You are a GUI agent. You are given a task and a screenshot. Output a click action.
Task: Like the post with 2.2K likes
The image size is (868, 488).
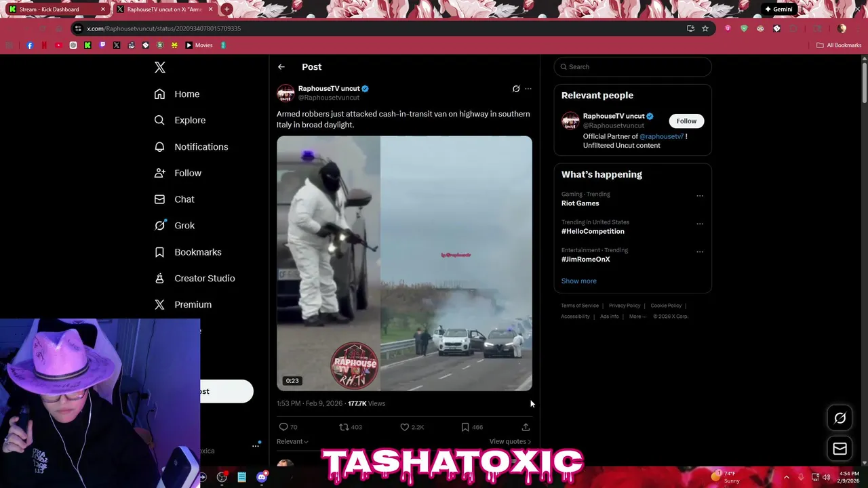pos(404,427)
